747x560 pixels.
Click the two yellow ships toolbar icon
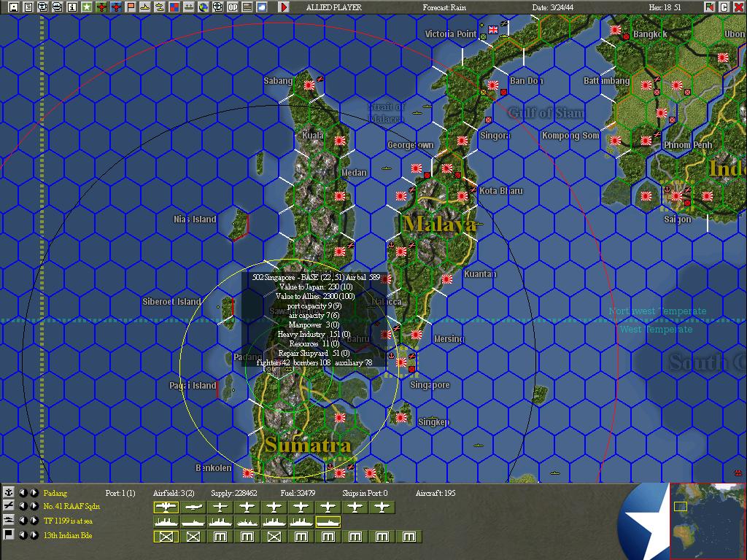160,7
